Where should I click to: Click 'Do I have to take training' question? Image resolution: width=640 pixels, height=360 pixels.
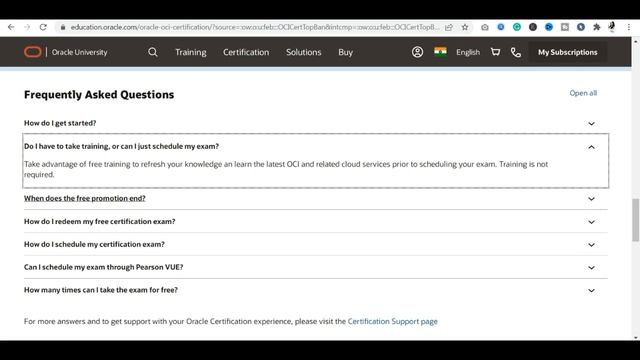tap(121, 146)
